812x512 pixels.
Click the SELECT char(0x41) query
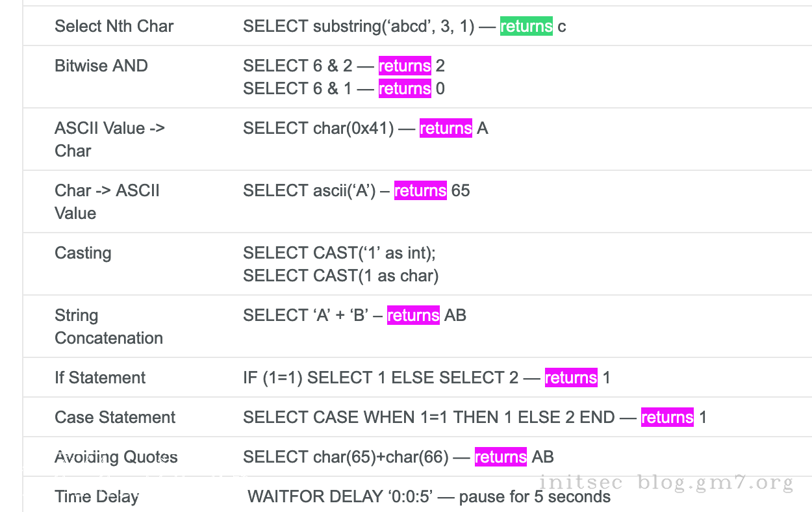318,129
